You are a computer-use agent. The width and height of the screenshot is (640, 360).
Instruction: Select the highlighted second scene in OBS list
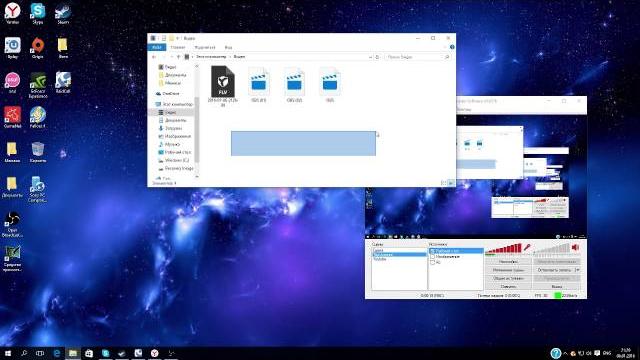[399, 255]
